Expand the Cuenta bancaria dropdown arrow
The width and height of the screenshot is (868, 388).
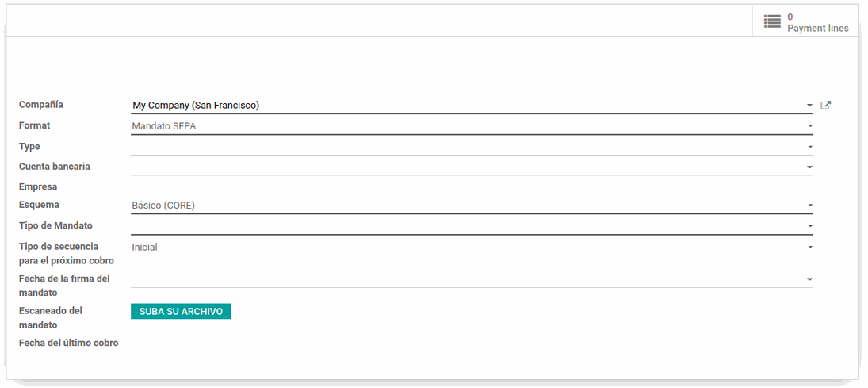pyautogui.click(x=809, y=167)
